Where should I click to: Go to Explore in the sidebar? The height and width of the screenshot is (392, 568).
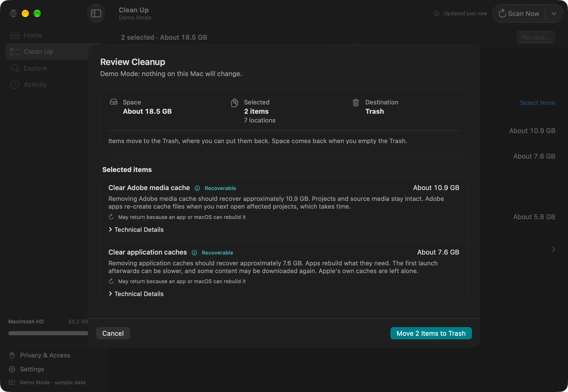tap(46, 68)
